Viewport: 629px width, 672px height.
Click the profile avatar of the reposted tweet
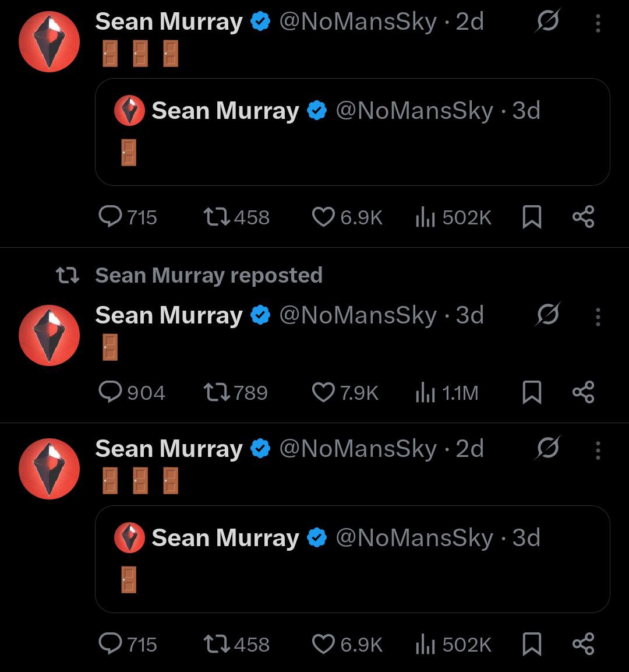(x=49, y=335)
